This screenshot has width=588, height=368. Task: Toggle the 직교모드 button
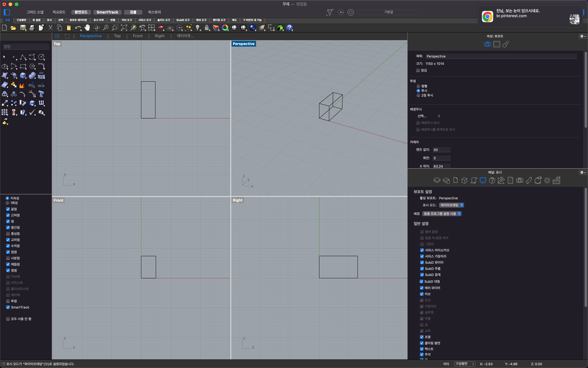click(59, 12)
